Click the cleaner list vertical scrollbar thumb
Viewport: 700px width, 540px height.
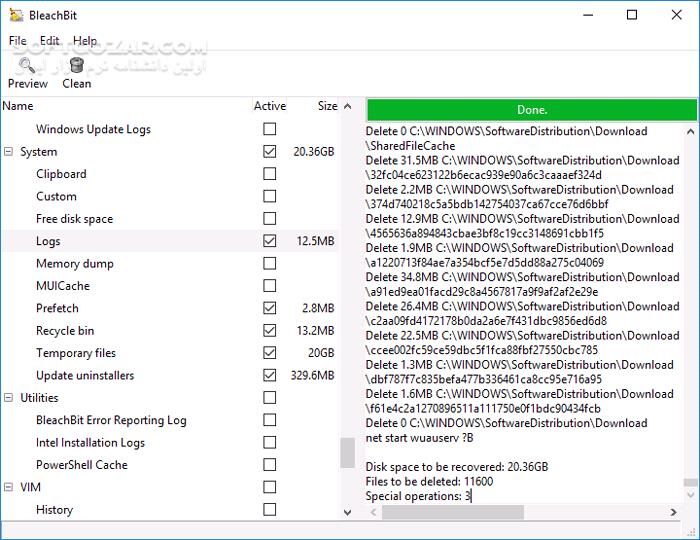[x=348, y=453]
